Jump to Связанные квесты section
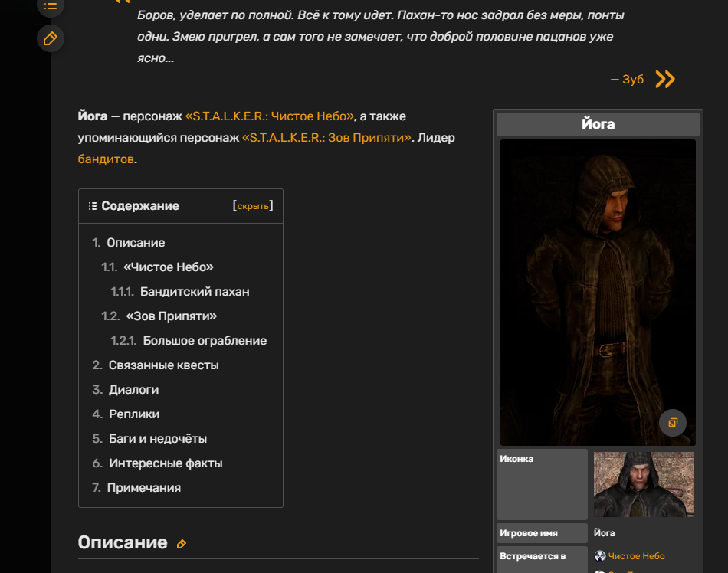This screenshot has width=728, height=573. 163,365
